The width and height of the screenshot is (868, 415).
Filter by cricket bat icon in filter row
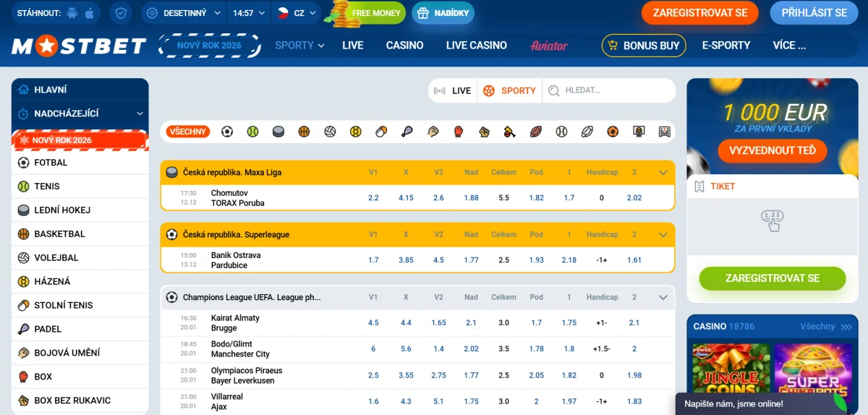click(510, 132)
